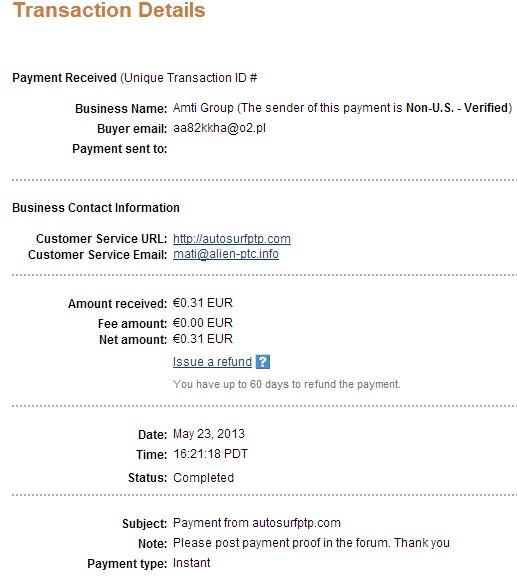The image size is (517, 576).
Task: Open the Issue a refund link
Action: point(212,362)
